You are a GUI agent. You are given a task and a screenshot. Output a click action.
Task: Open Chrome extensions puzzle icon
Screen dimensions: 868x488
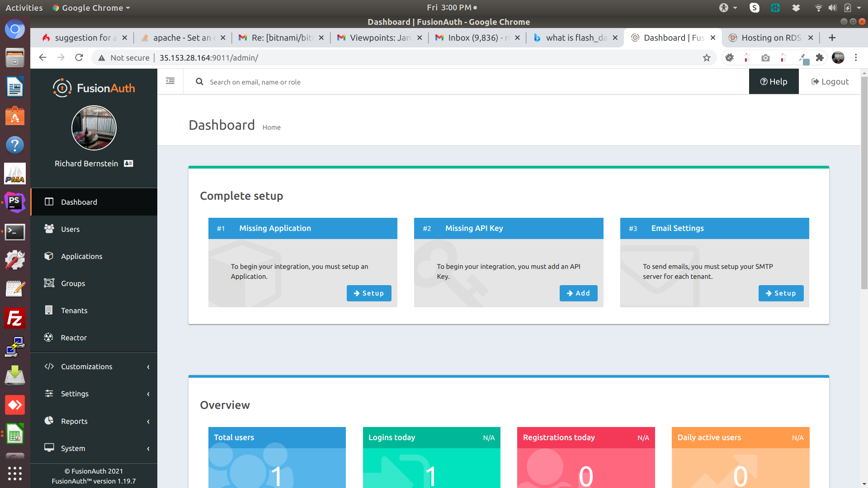820,57
